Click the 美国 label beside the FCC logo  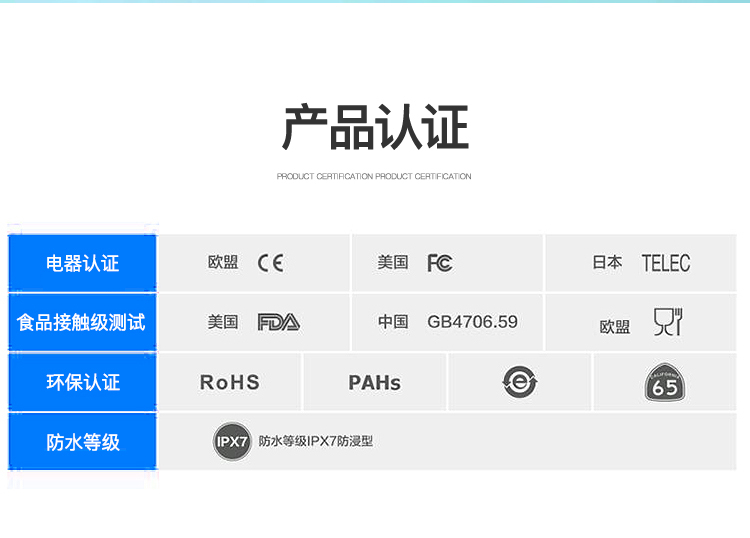(x=393, y=263)
